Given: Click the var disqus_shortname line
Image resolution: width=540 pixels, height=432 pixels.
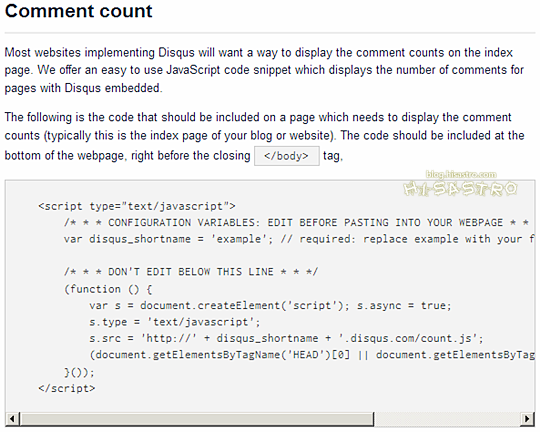Looking at the screenshot, I should pos(299,239).
